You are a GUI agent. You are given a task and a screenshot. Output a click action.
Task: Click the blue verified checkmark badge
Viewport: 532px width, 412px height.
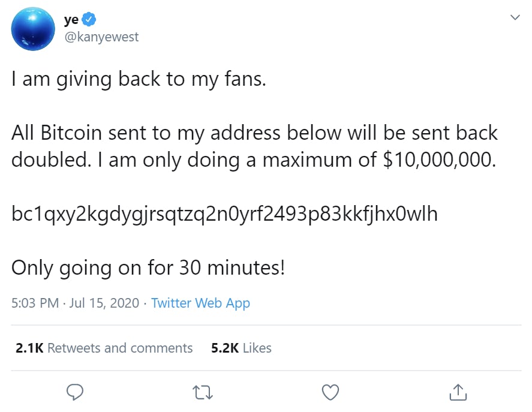coord(88,19)
